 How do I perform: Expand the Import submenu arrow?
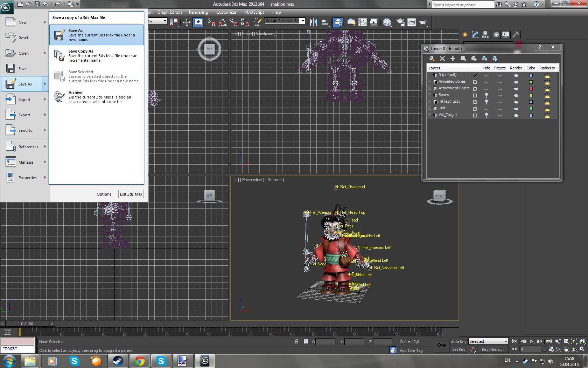pos(45,100)
